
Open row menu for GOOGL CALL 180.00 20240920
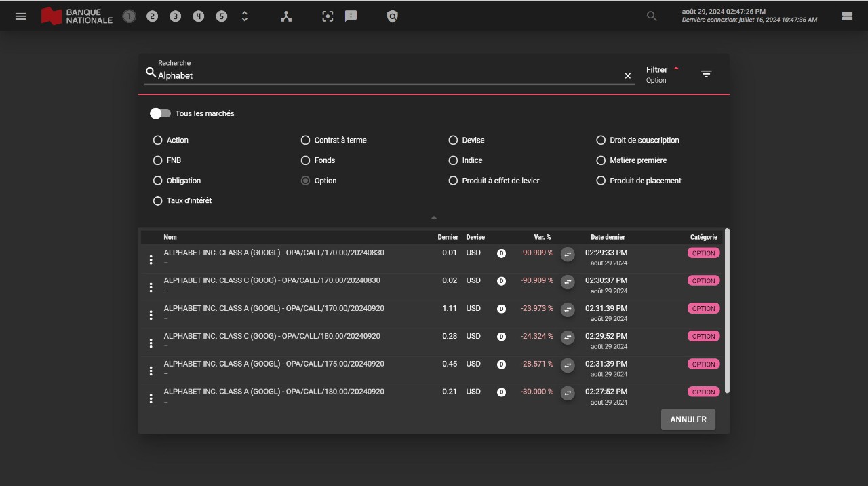151,398
